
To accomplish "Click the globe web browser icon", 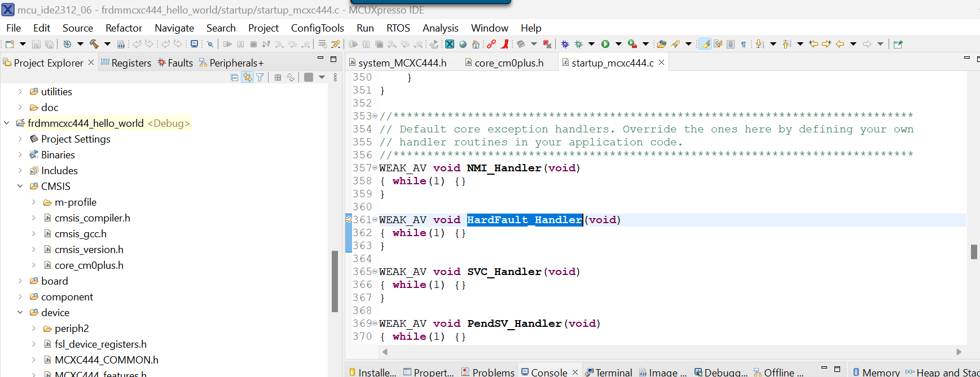I will [x=463, y=44].
